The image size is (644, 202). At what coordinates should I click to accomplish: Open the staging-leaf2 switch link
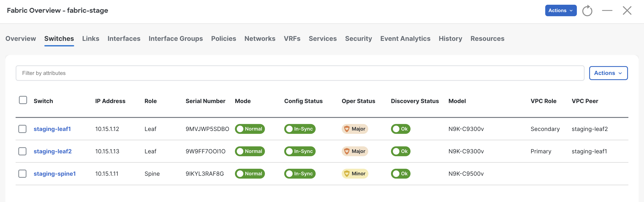(53, 151)
